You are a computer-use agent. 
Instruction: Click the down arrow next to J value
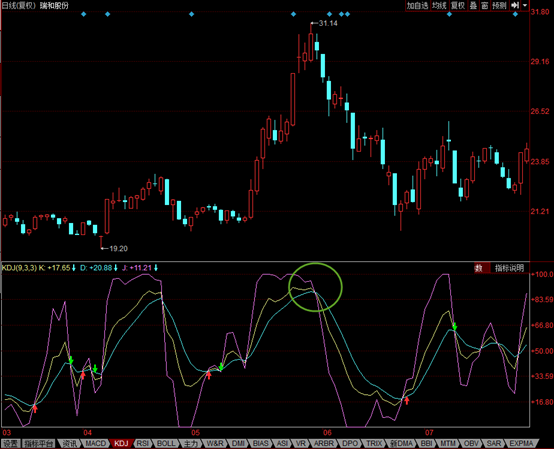tap(156, 268)
